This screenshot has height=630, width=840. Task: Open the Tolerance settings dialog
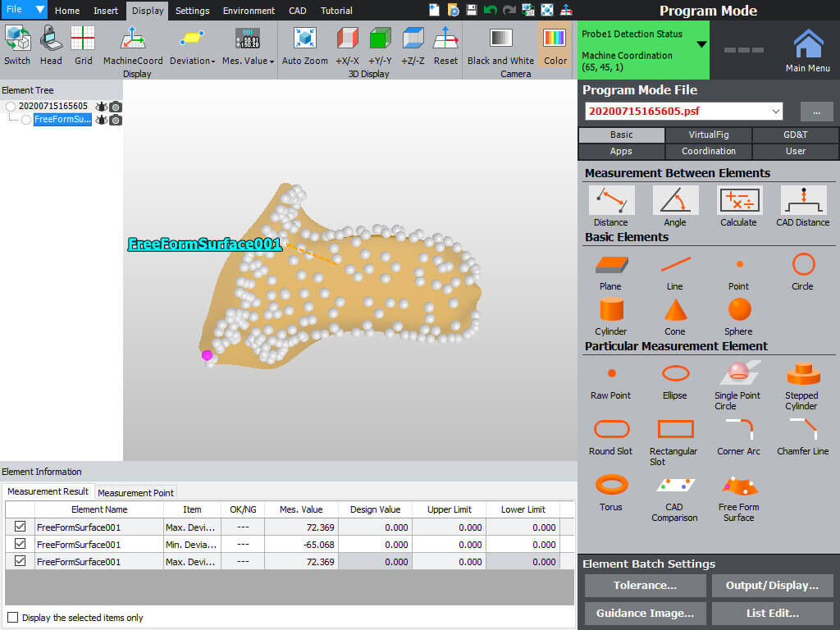[x=645, y=586]
